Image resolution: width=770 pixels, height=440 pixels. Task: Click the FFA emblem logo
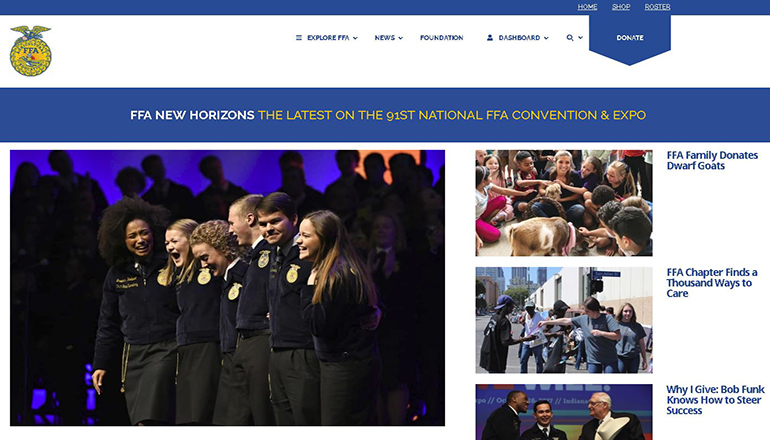pos(30,51)
